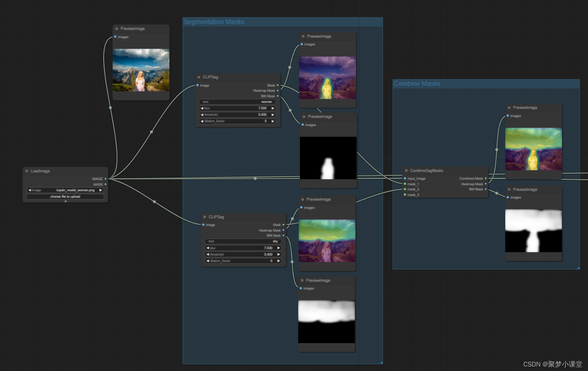The image size is (588, 371).
Task: Click Heatmap Mask output of woman CLIPSeg
Action: pyautogui.click(x=278, y=91)
